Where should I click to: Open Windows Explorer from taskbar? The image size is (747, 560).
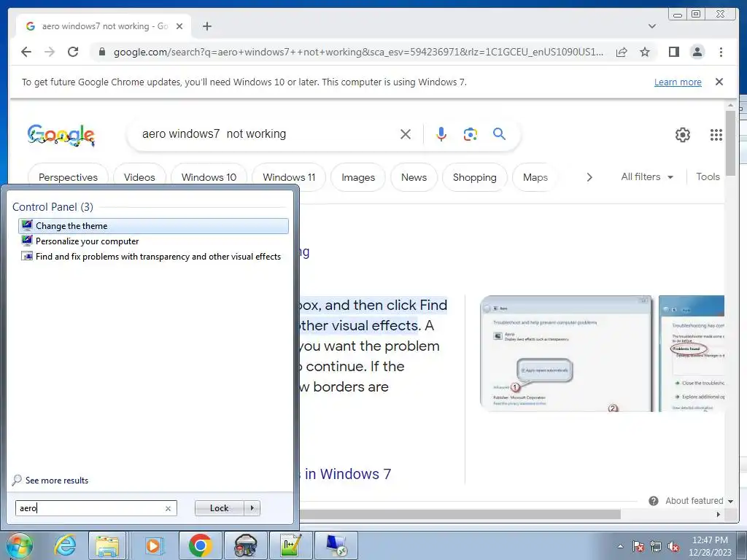(x=107, y=545)
